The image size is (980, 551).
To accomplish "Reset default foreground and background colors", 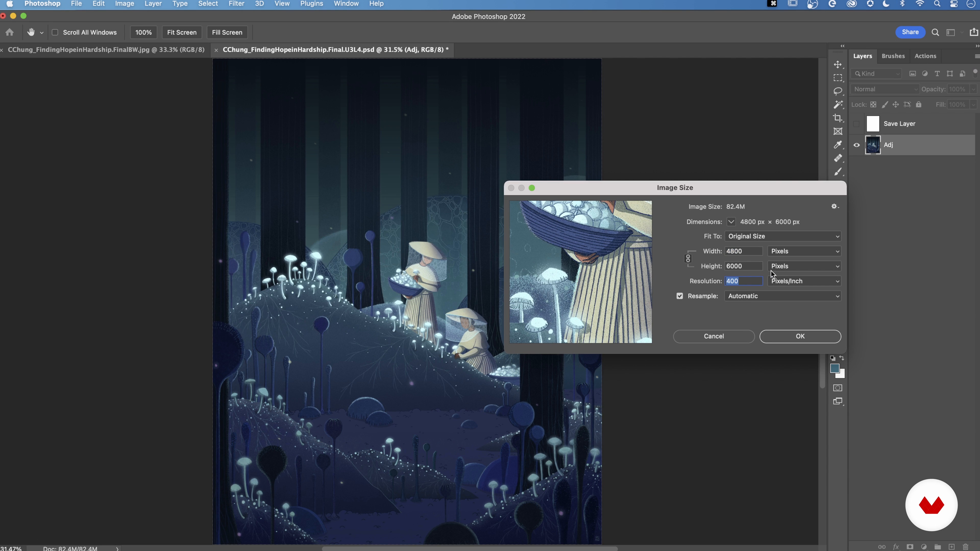I will 833,358.
